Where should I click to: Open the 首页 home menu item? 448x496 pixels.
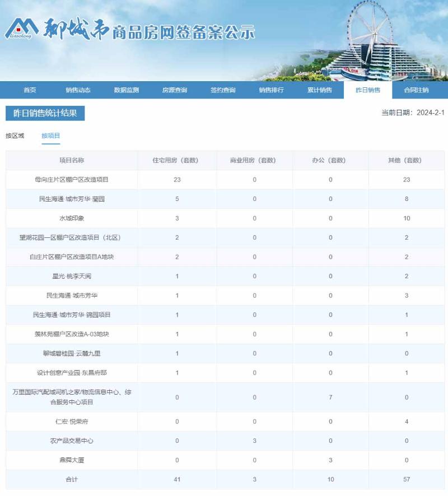(x=30, y=90)
